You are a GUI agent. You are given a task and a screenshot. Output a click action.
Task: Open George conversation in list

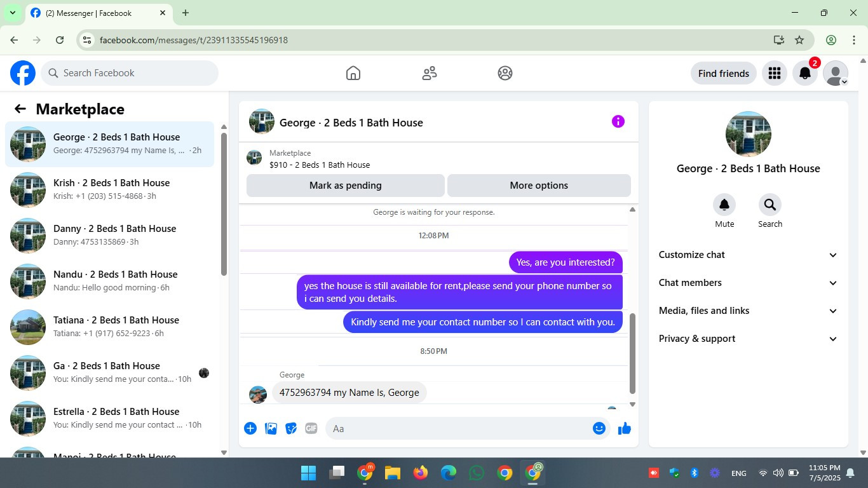tap(109, 144)
